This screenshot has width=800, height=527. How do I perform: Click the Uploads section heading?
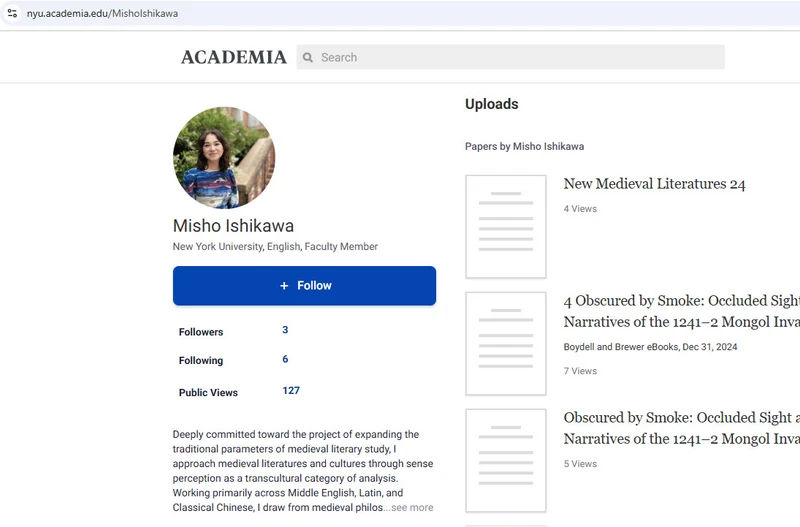tap(491, 104)
